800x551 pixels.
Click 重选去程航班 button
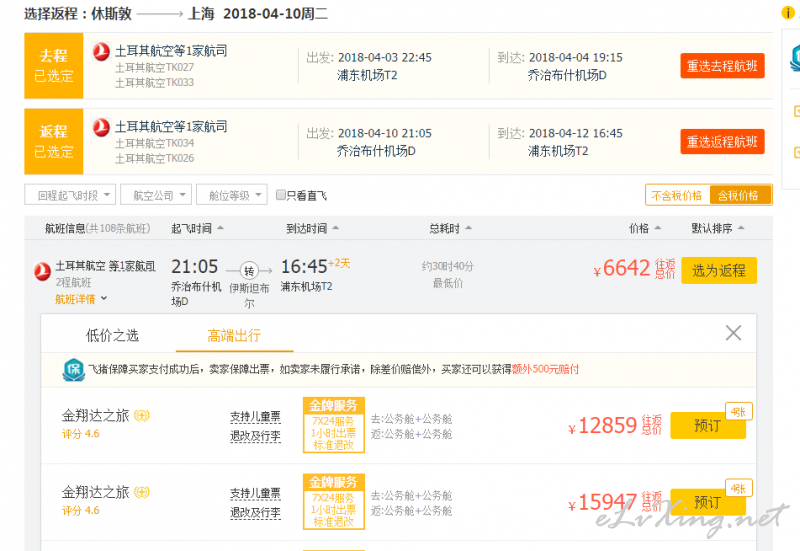pos(722,66)
